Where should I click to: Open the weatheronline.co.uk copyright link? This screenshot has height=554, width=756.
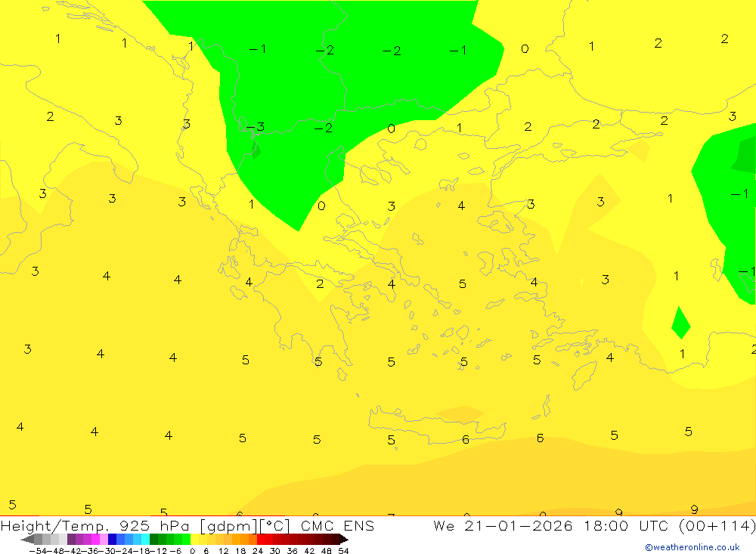click(692, 547)
